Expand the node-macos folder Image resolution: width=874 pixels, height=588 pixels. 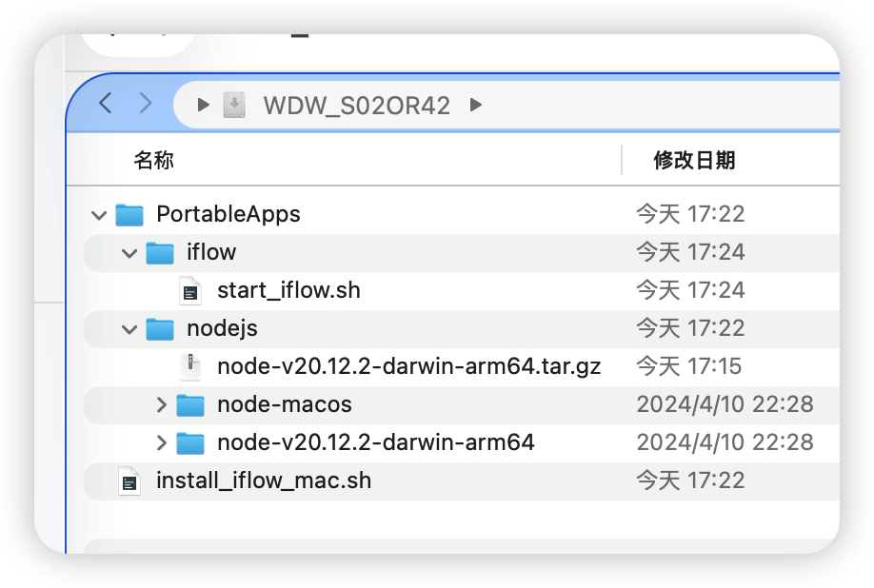[x=160, y=404]
